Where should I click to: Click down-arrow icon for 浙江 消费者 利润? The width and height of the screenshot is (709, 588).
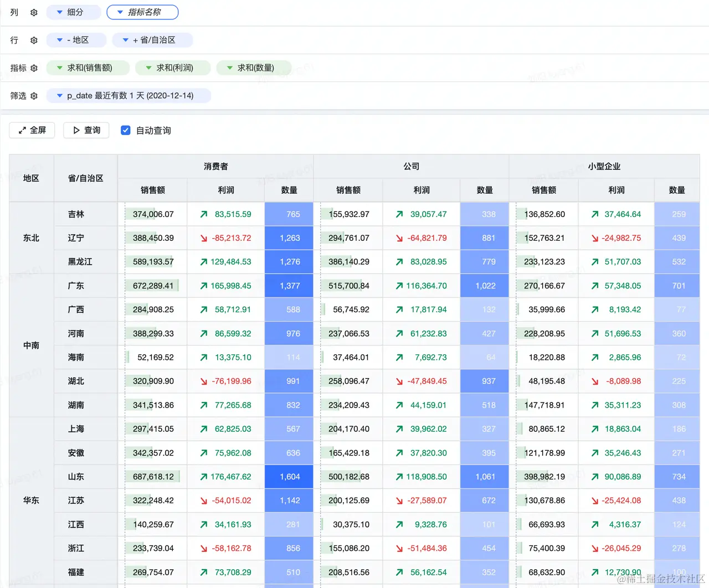point(204,548)
